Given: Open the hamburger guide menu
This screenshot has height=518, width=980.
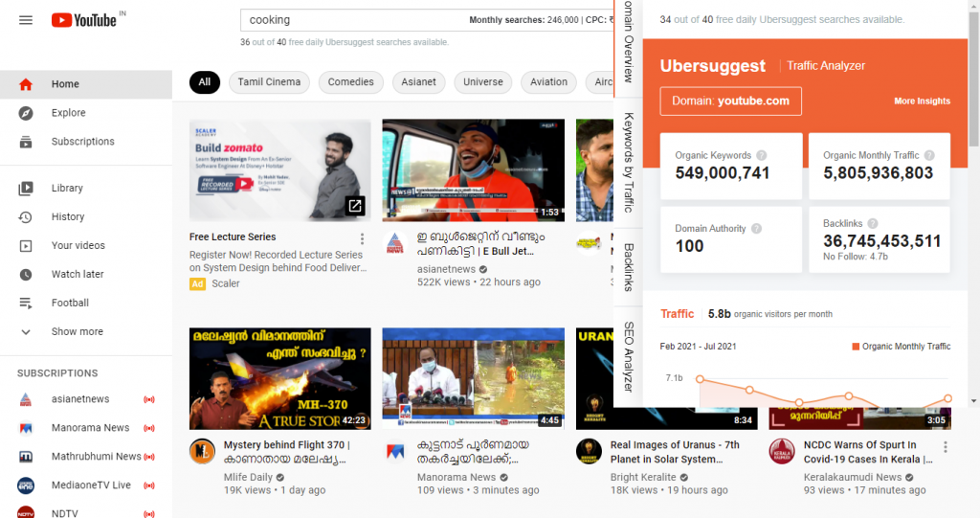Looking at the screenshot, I should [26, 21].
